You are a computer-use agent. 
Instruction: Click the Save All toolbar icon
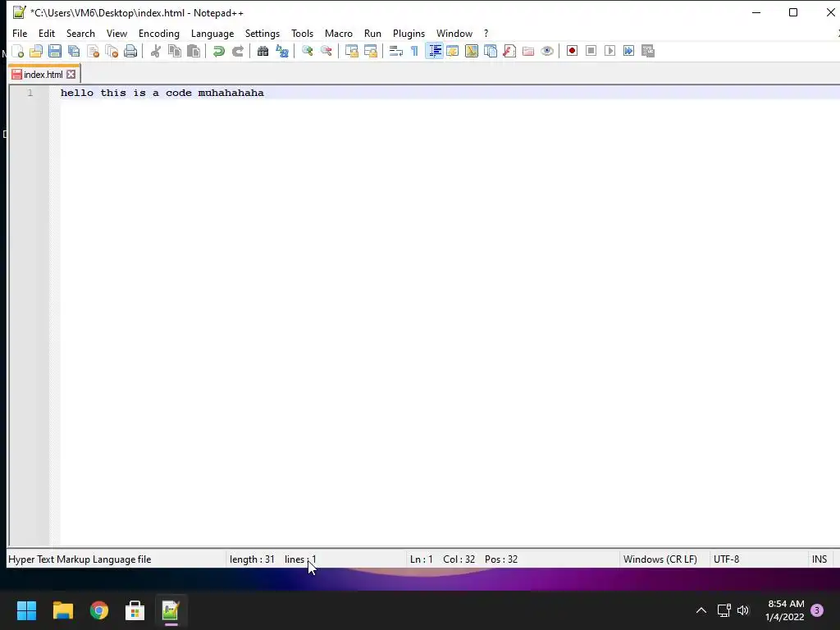click(74, 51)
